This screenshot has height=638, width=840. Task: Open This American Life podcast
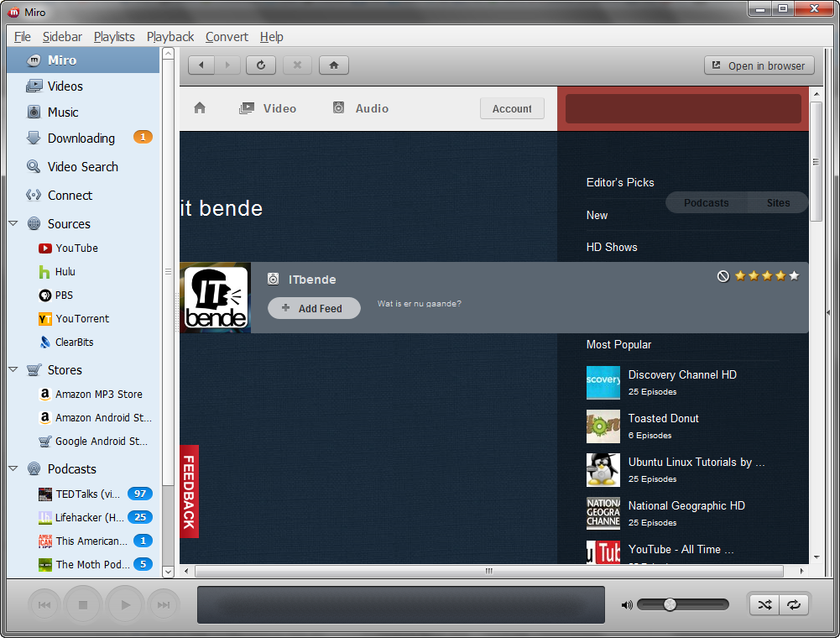83,541
